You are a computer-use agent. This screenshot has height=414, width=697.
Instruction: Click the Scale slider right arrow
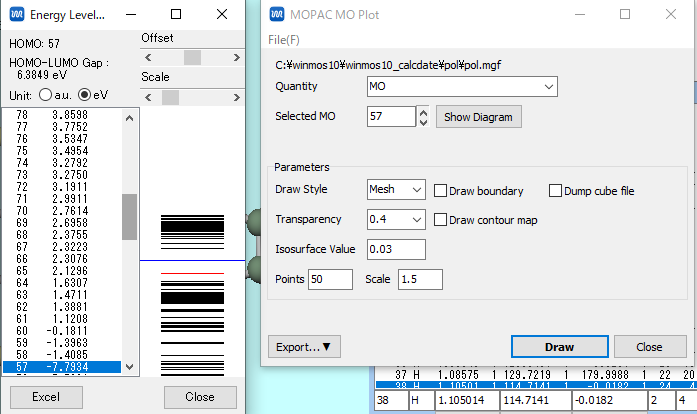(236, 97)
